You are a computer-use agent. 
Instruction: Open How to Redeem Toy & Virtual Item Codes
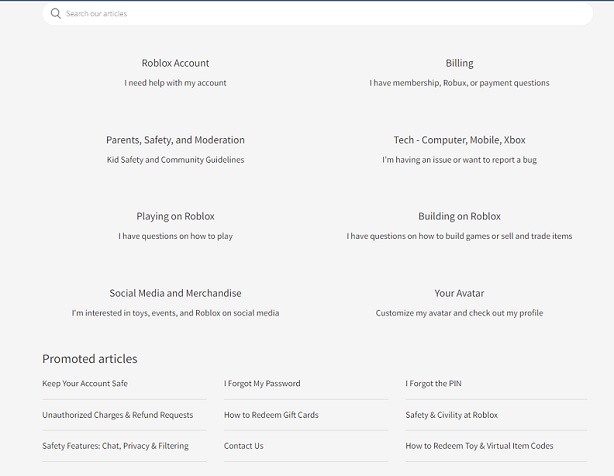479,446
